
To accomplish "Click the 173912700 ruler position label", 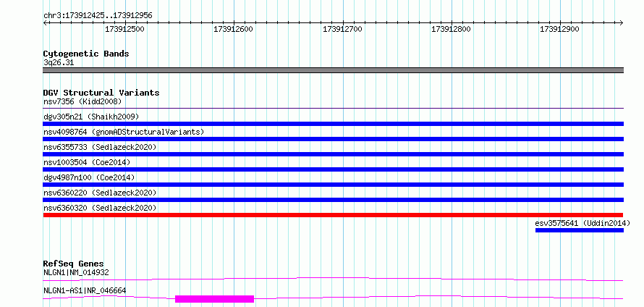I will click(342, 29).
